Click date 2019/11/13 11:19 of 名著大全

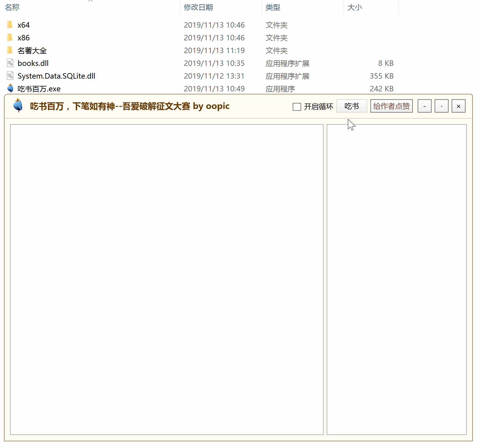[214, 50]
